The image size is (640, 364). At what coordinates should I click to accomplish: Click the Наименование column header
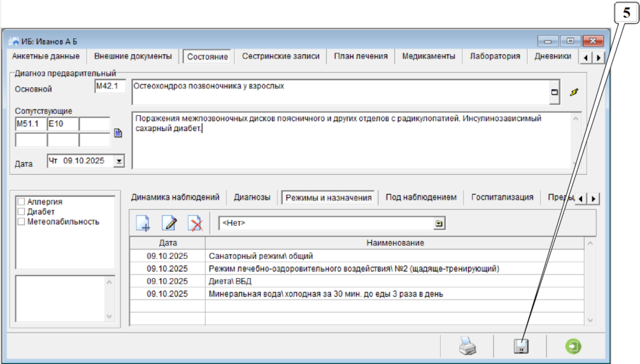395,242
